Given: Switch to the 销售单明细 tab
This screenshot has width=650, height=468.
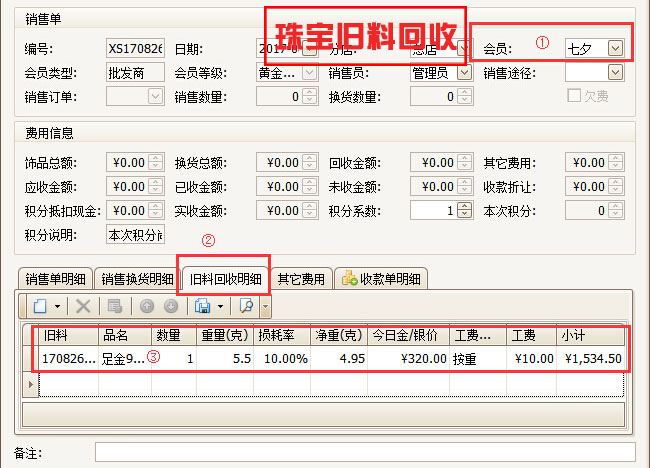Looking at the screenshot, I should pos(56,280).
